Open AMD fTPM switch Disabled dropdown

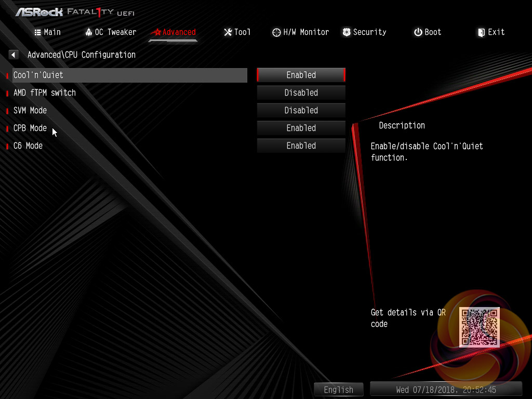tap(301, 92)
